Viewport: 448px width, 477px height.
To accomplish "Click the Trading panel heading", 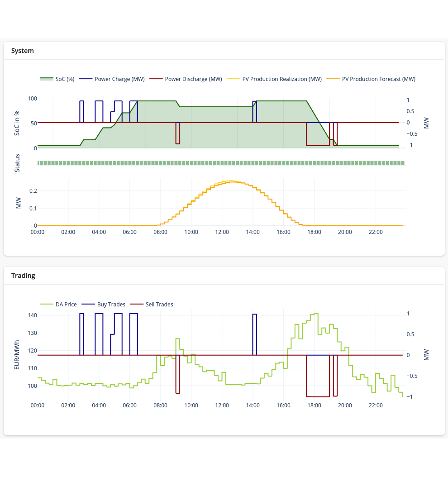I will pos(23,276).
